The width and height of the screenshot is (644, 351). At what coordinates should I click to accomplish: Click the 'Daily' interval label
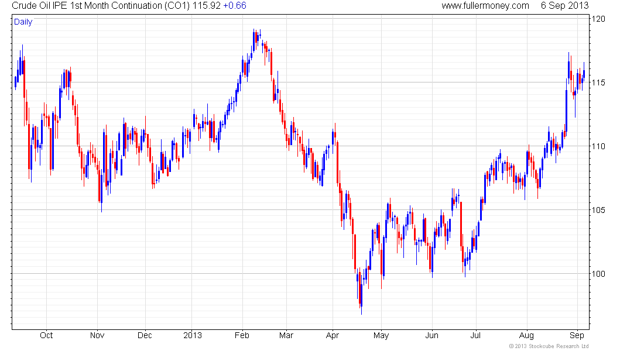coord(23,22)
